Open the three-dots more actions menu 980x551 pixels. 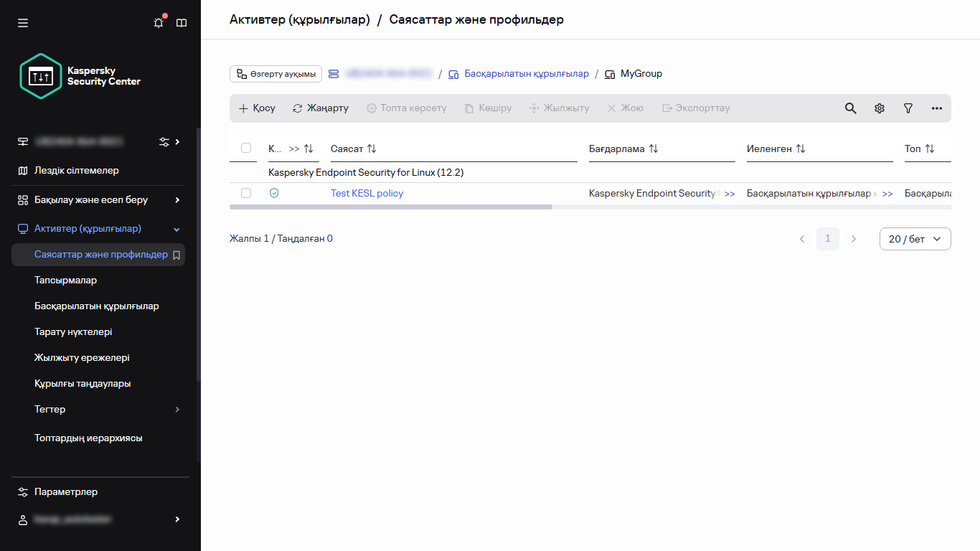pyautogui.click(x=936, y=108)
